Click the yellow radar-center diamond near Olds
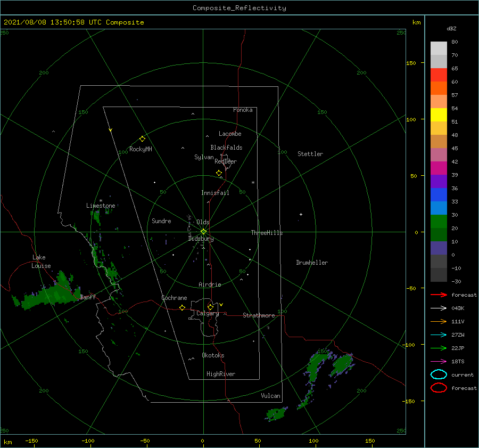Screen dimensions: 479x448 [x=203, y=232]
